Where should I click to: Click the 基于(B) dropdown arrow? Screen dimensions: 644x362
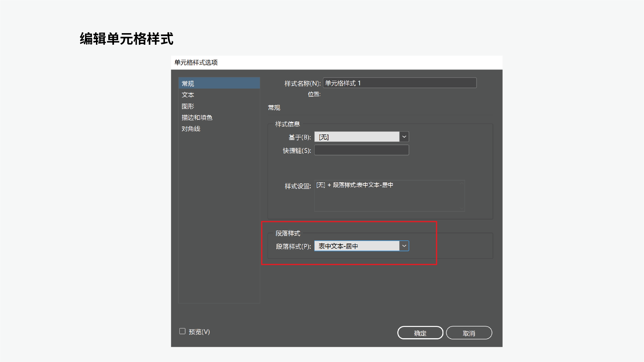[404, 137]
